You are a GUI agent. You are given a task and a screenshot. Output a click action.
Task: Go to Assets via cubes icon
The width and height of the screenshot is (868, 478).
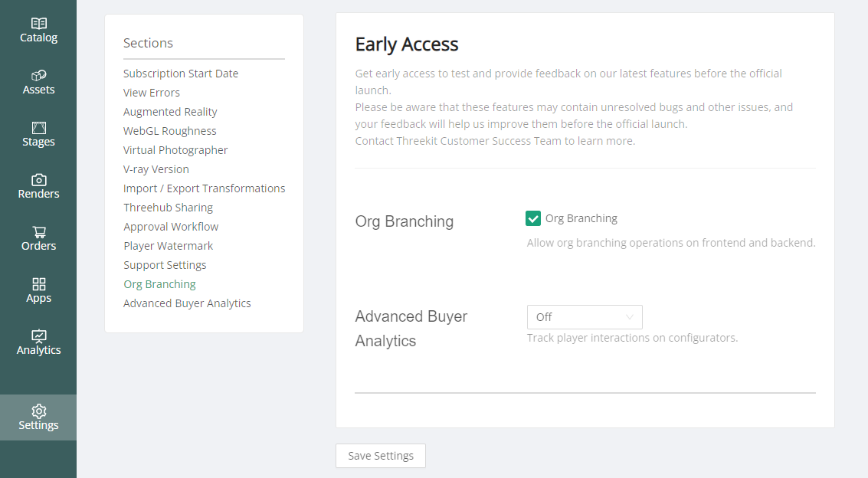pos(39,76)
